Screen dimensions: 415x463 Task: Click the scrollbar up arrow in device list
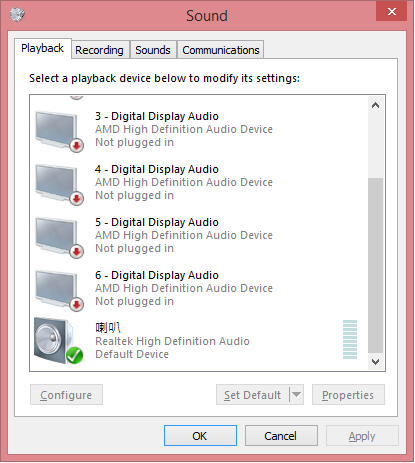pos(375,105)
